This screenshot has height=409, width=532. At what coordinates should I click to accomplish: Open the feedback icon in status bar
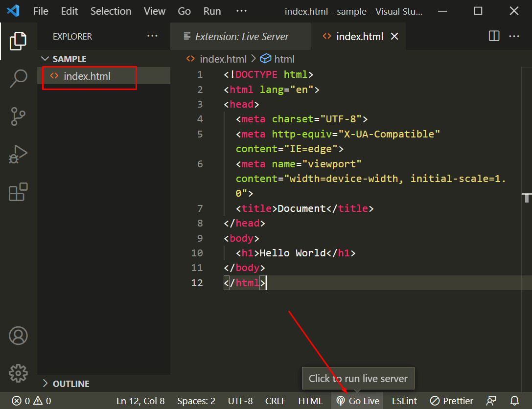491,401
